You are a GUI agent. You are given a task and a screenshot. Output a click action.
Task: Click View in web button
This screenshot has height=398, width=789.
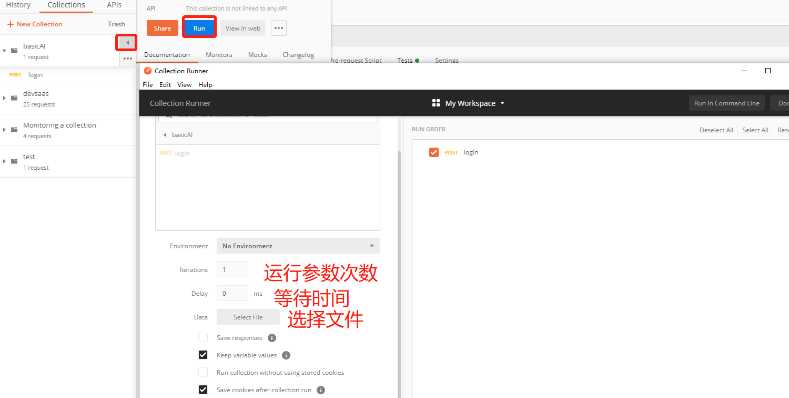pos(243,28)
